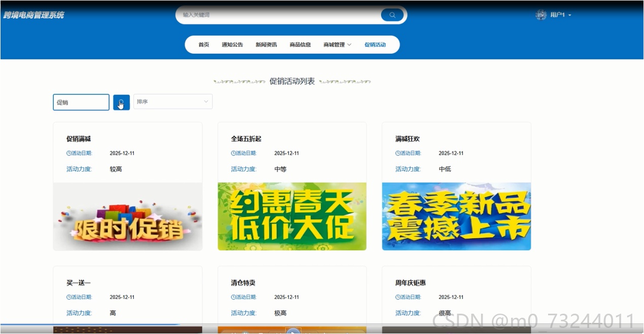The width and height of the screenshot is (644, 334).
Task: Click the video progress bar at the bottom
Action: pyautogui.click(x=322, y=324)
